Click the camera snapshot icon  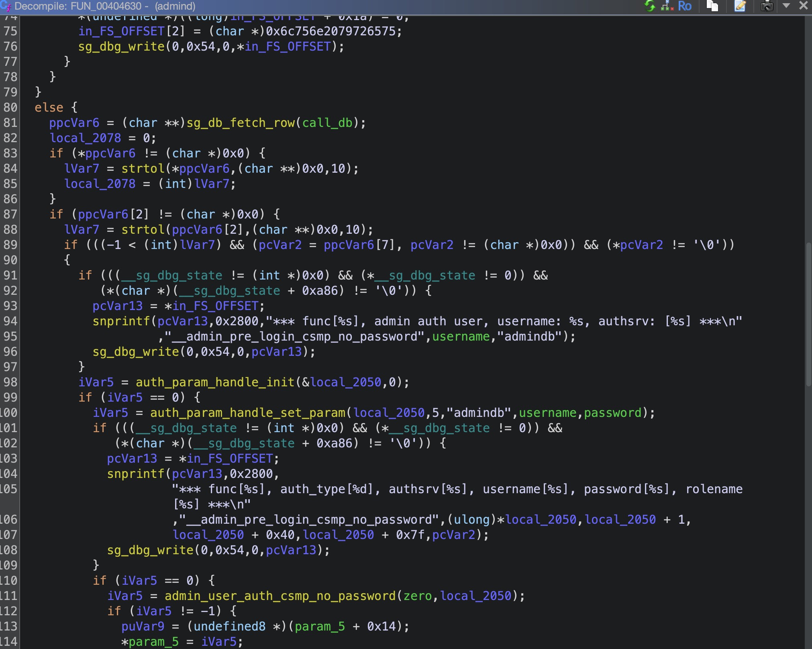click(767, 6)
